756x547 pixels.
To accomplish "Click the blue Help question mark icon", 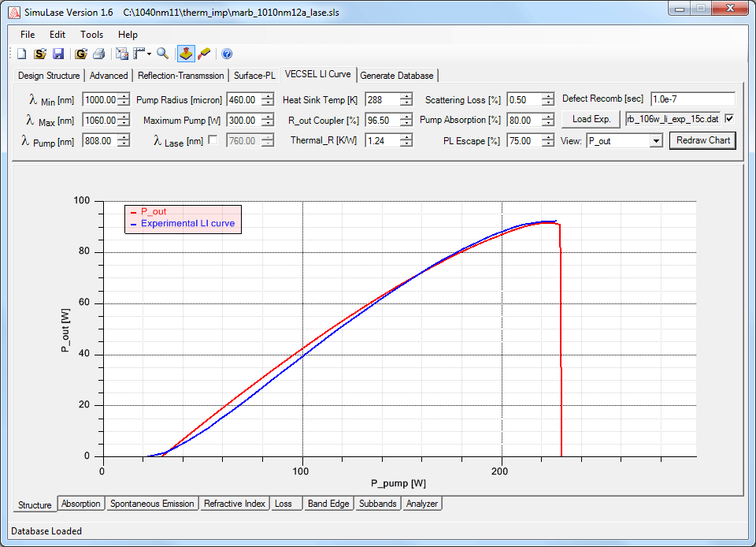I will tap(227, 54).
